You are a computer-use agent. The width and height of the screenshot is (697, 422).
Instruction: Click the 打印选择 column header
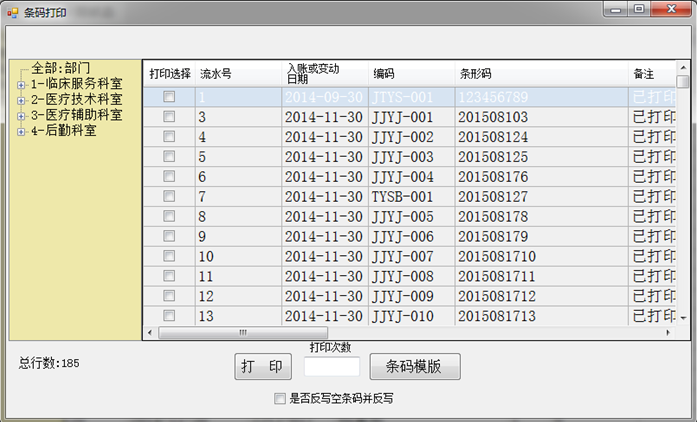pos(169,74)
